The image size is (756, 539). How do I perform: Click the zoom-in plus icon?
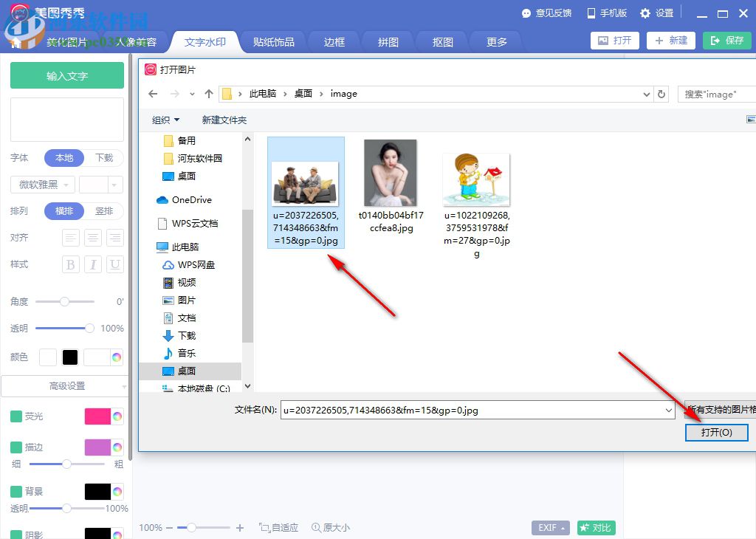tap(240, 528)
